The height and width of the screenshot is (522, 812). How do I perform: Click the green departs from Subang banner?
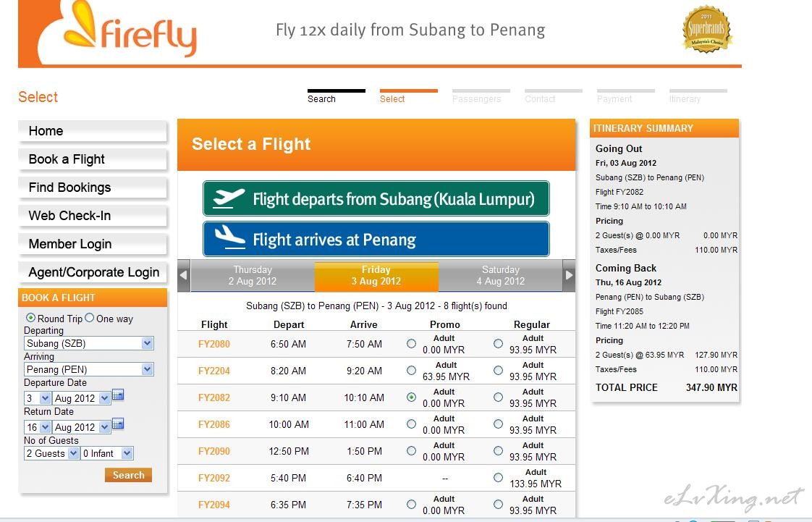[x=376, y=198]
